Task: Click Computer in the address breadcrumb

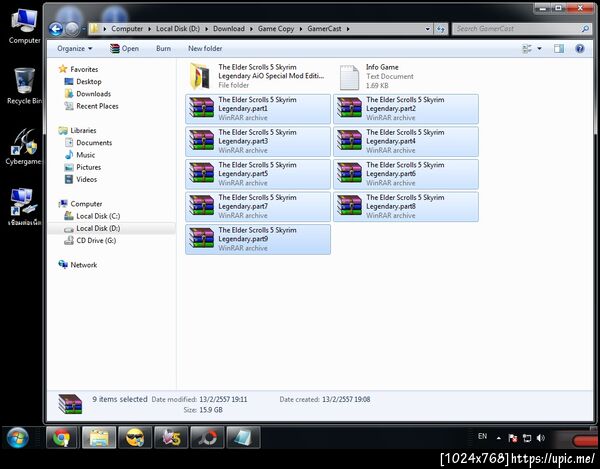Action: (x=127, y=29)
